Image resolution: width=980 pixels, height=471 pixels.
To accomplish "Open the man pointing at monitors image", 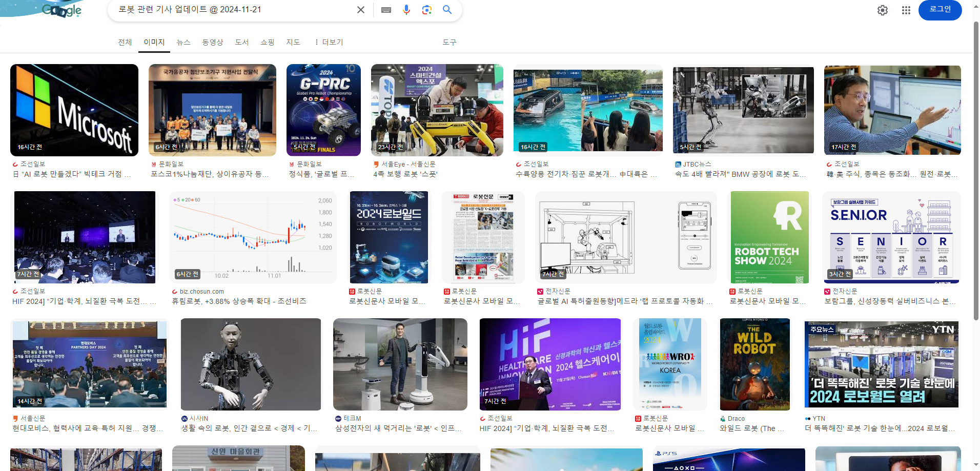I will point(892,110).
